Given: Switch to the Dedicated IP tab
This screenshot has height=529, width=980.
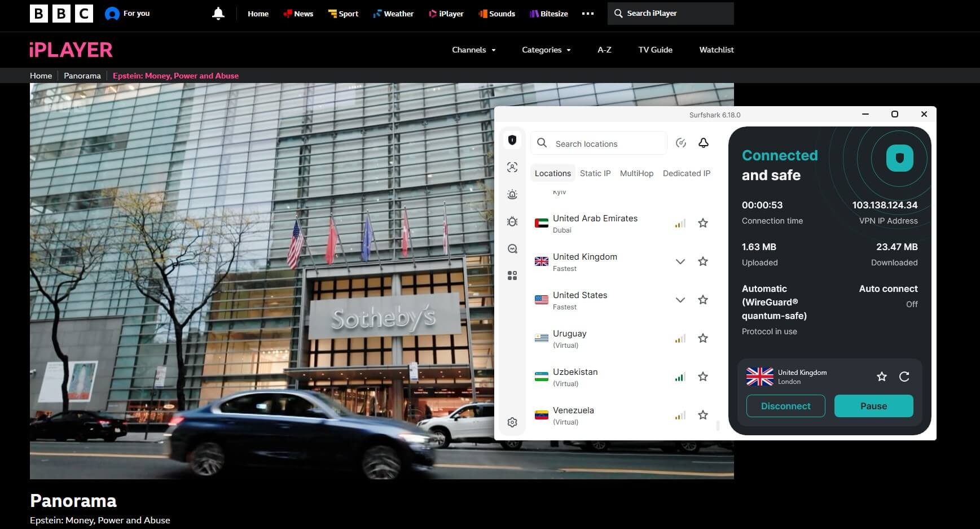Looking at the screenshot, I should click(x=687, y=173).
